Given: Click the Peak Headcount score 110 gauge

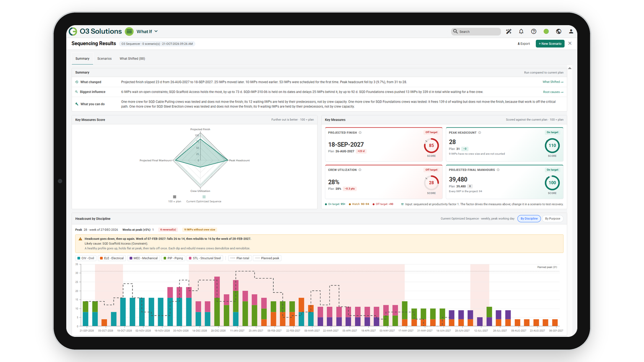Looking at the screenshot, I should (x=552, y=145).
